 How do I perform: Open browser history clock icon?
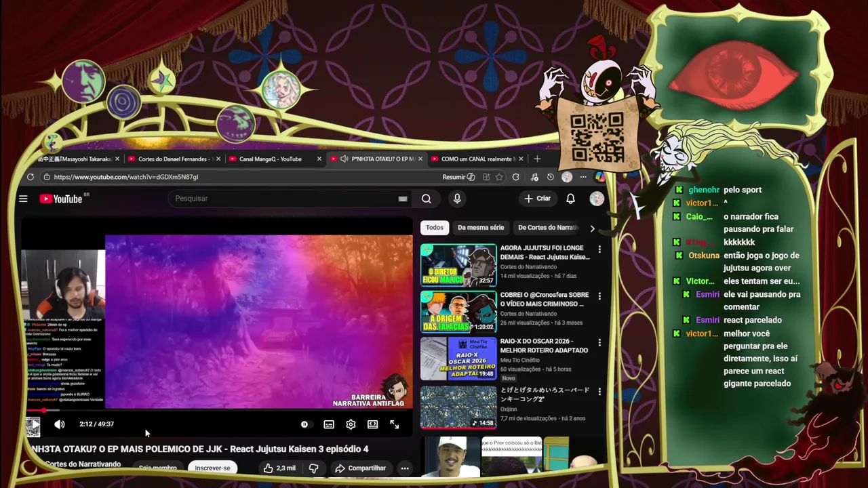point(550,177)
